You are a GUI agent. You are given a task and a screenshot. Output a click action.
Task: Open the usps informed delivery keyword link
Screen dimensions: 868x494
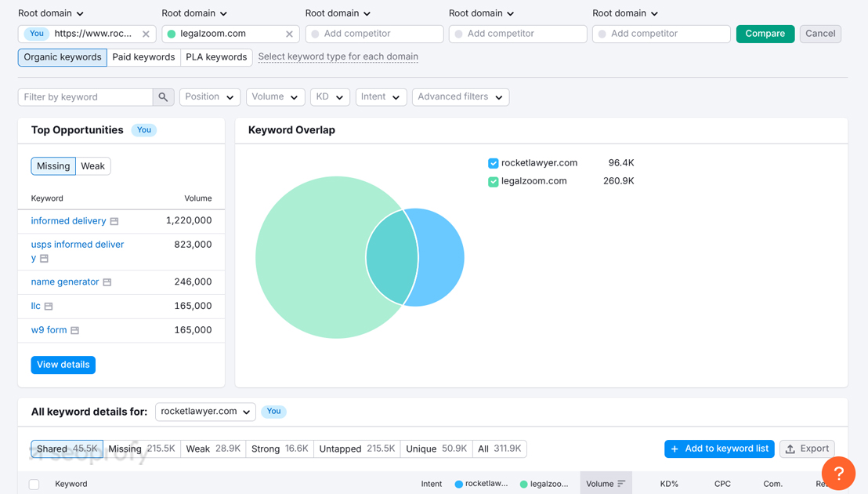[x=78, y=251]
